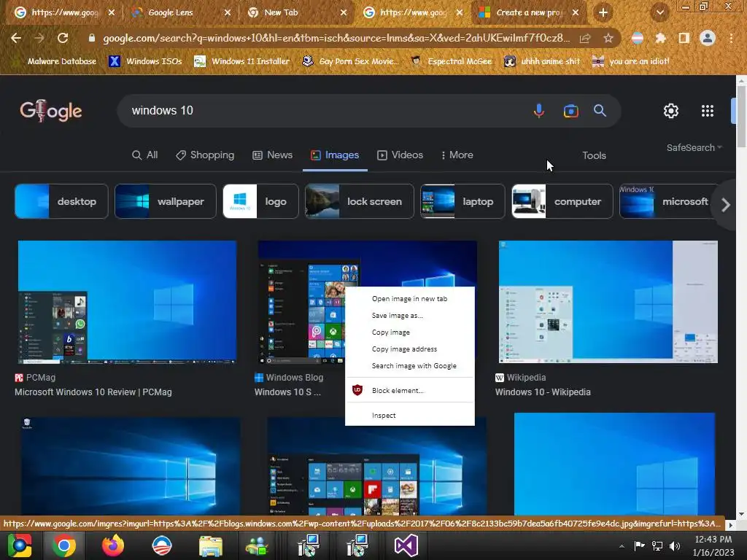Select Search image with Google

(x=409, y=366)
